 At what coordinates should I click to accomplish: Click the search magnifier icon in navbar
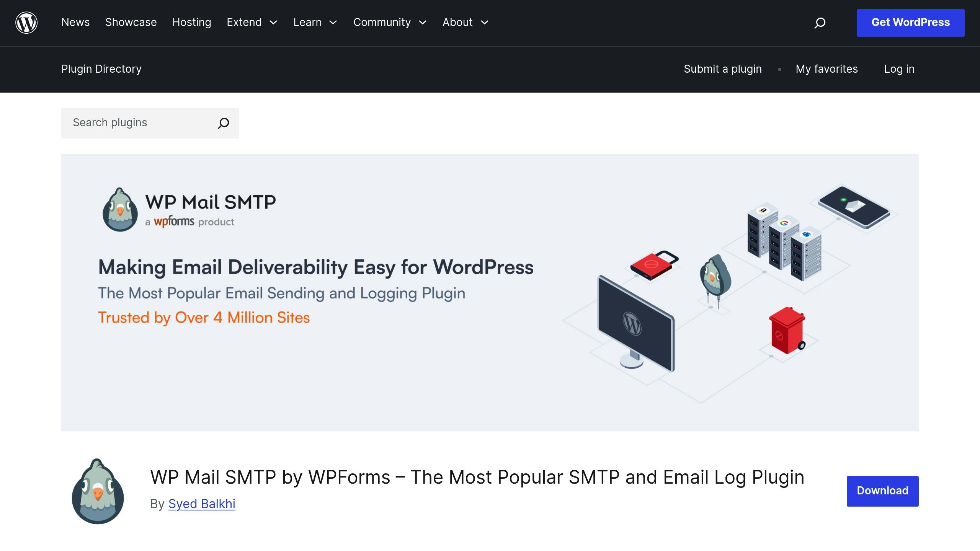click(x=820, y=22)
